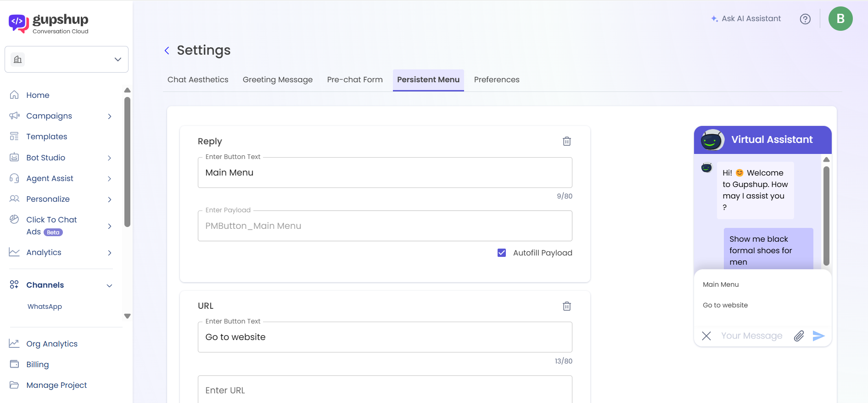Click the Enter URL input field

(x=385, y=390)
